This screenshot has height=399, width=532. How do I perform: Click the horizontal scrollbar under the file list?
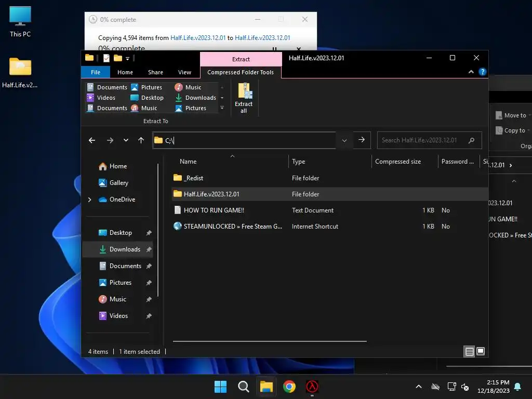pos(270,341)
